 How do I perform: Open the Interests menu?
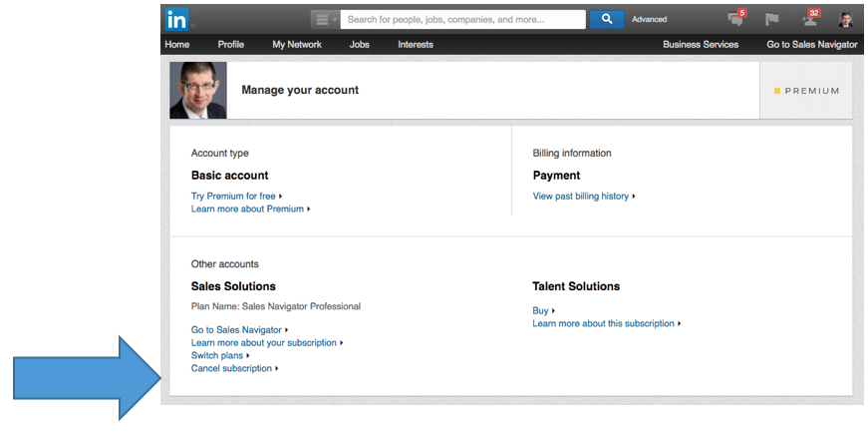pos(416,44)
